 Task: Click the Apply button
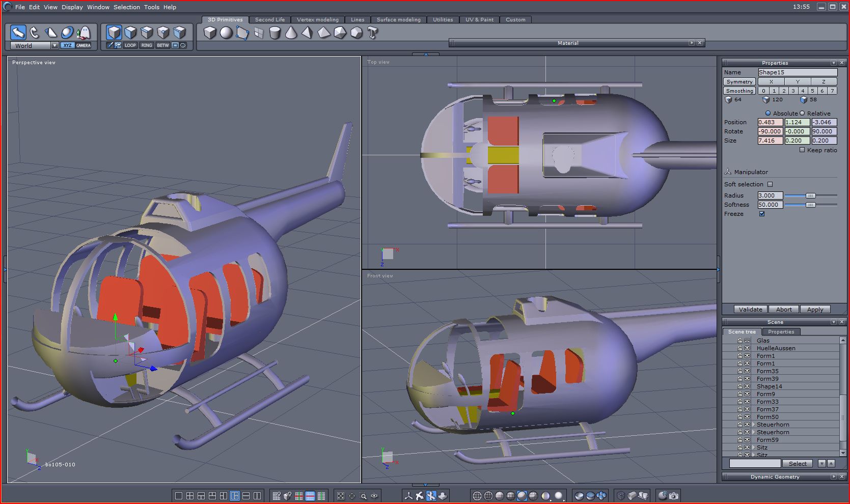pos(815,310)
